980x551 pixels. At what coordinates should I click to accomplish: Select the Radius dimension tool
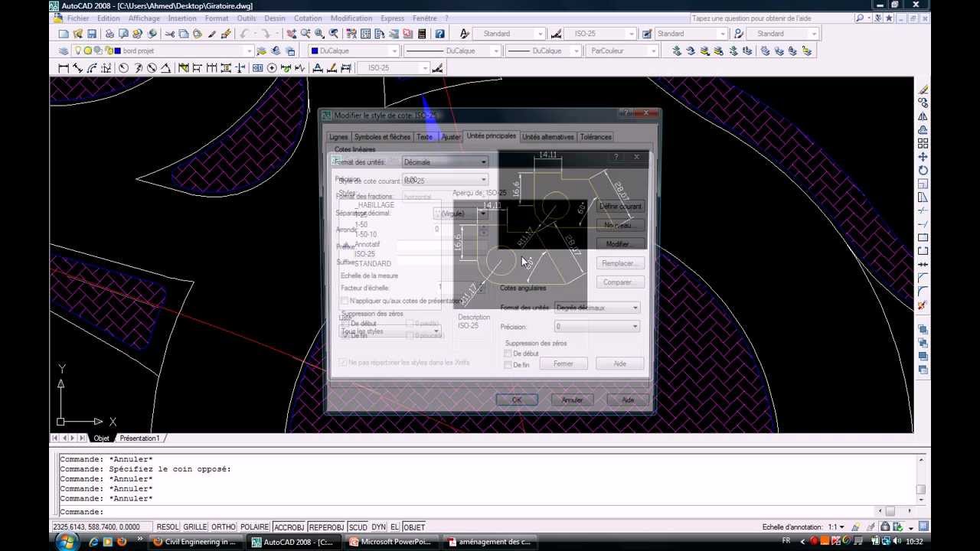pos(123,68)
